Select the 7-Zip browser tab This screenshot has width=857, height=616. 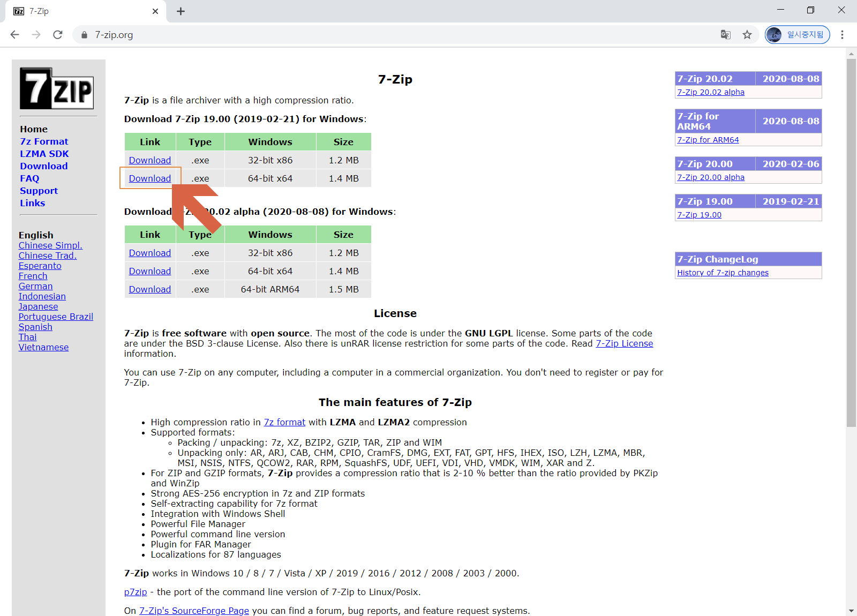point(86,11)
